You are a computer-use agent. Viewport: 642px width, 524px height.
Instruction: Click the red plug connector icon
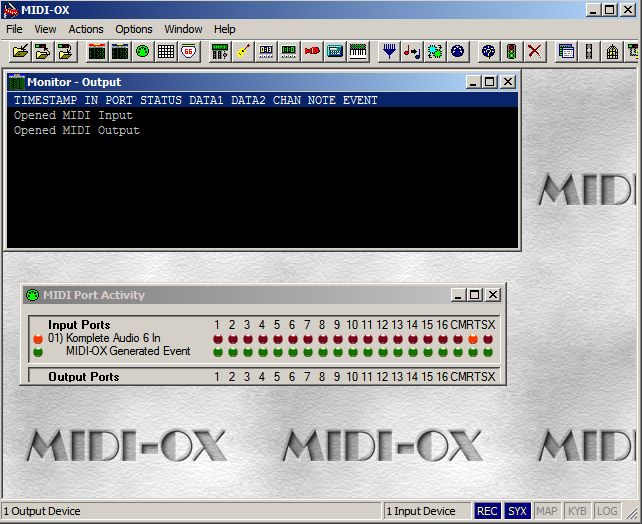pyautogui.click(x=312, y=52)
